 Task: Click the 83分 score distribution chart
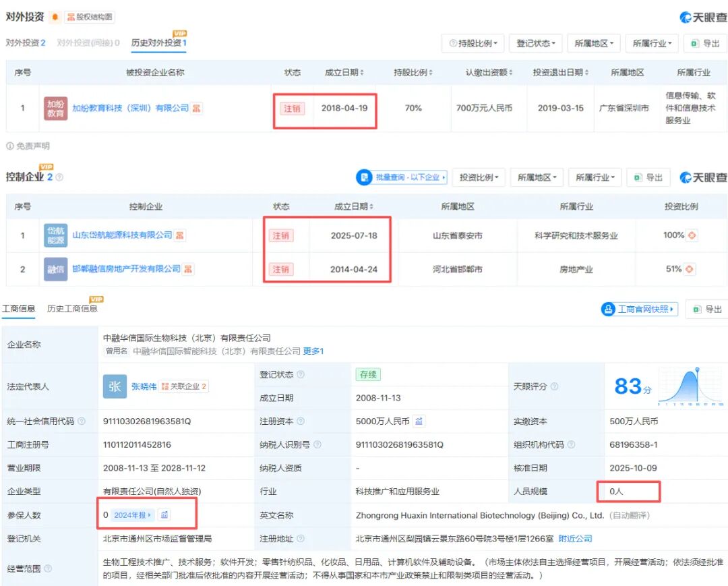[x=691, y=386]
